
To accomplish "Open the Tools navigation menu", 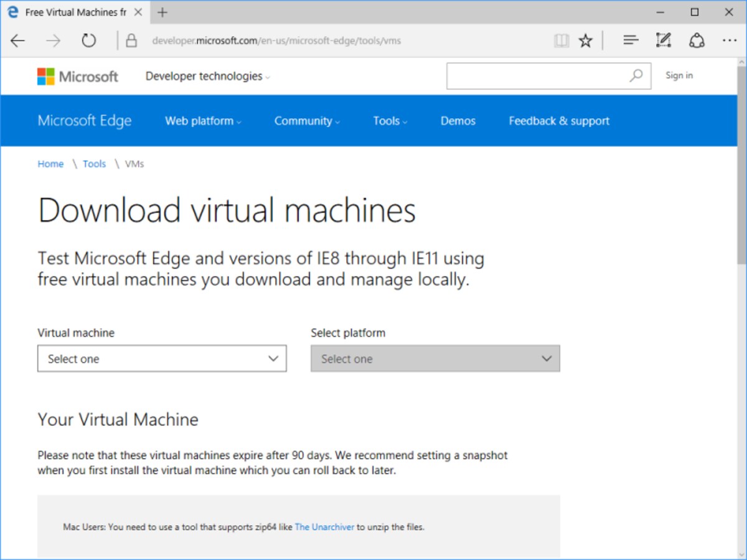I will pyautogui.click(x=390, y=121).
